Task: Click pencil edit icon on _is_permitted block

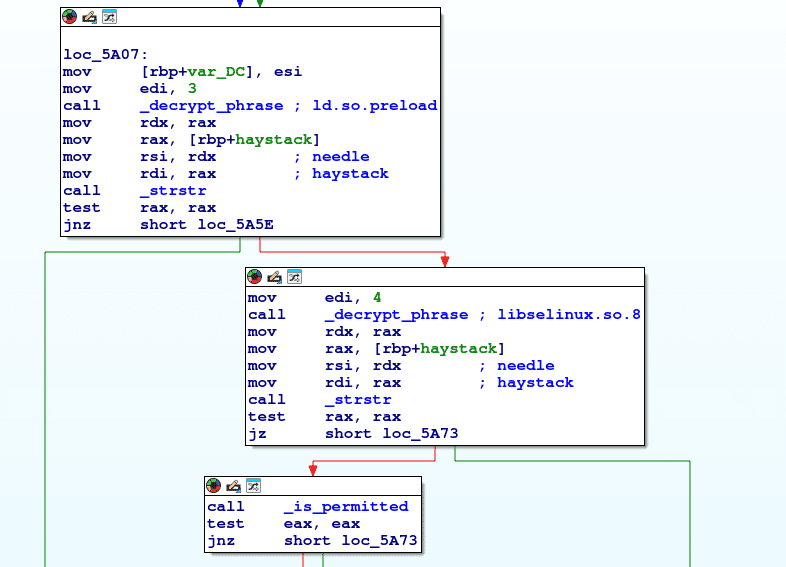Action: coord(233,486)
